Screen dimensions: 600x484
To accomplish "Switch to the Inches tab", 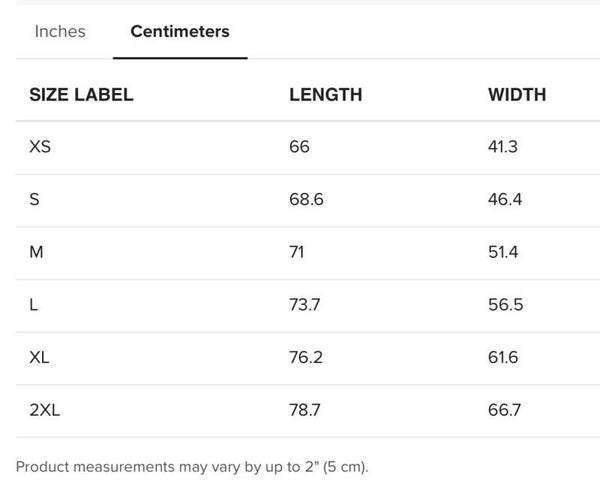I will (x=60, y=31).
